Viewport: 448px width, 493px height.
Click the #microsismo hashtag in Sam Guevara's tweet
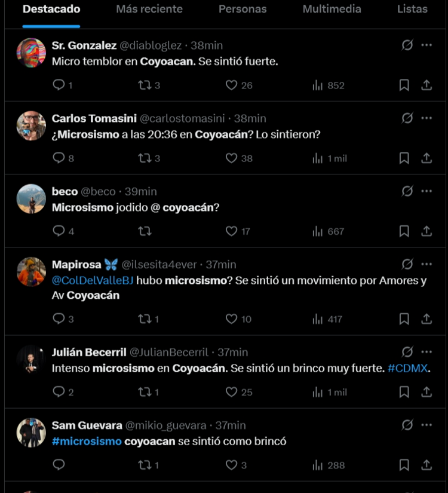[x=87, y=441]
